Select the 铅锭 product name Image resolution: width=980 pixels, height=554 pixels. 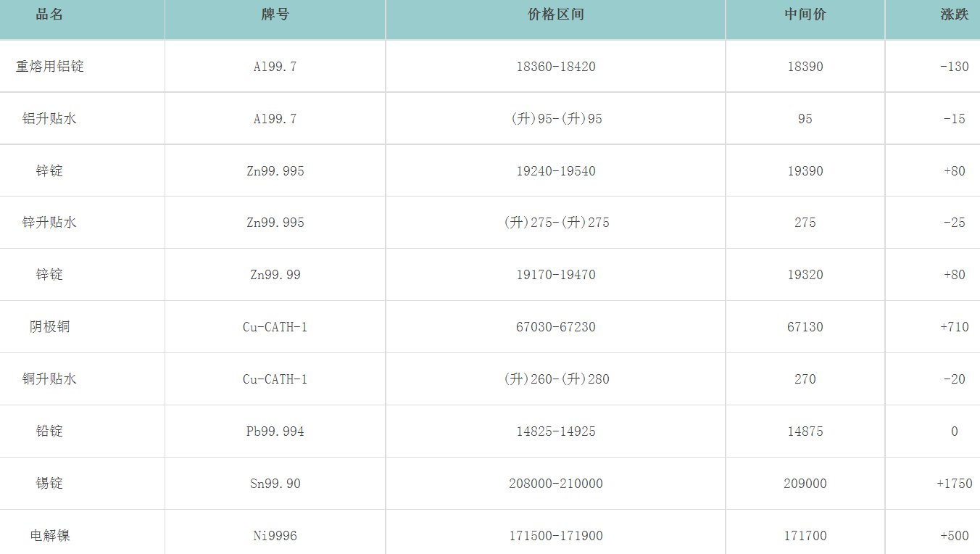coord(49,431)
